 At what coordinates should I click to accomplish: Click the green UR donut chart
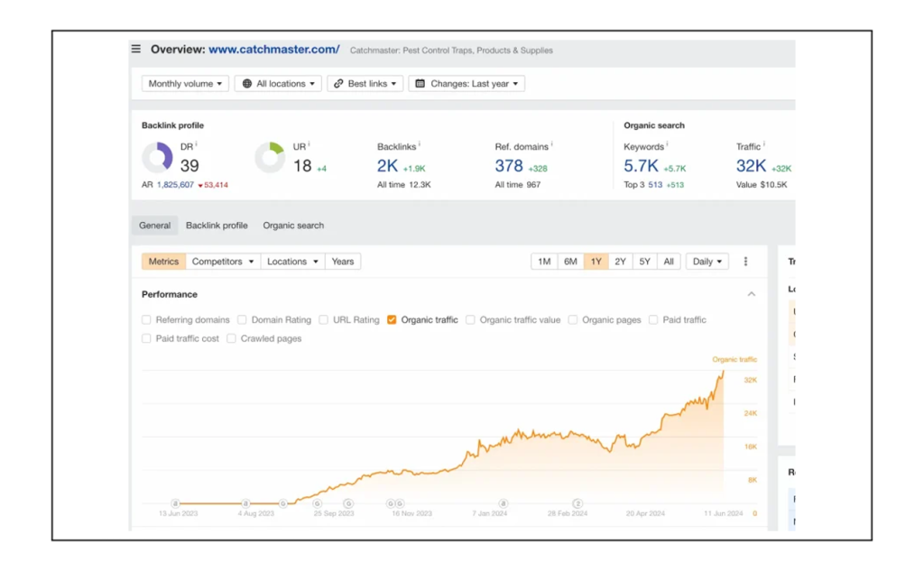270,157
